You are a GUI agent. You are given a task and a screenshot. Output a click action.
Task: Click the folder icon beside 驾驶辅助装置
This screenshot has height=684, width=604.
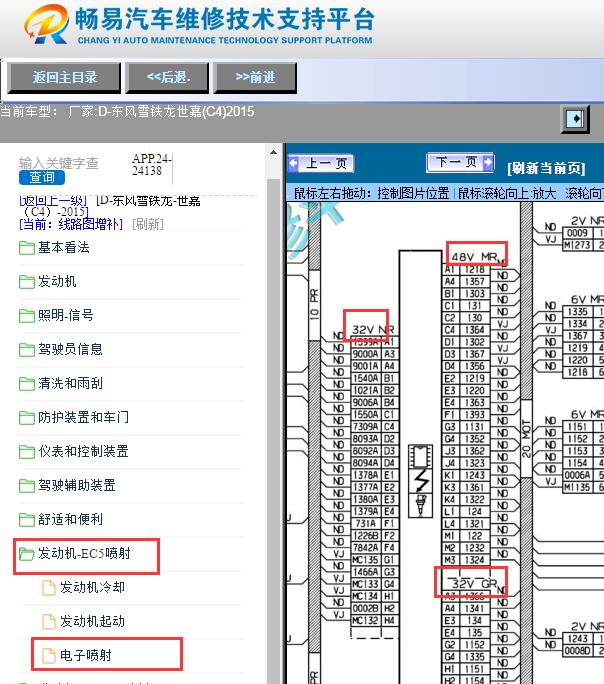tap(27, 486)
